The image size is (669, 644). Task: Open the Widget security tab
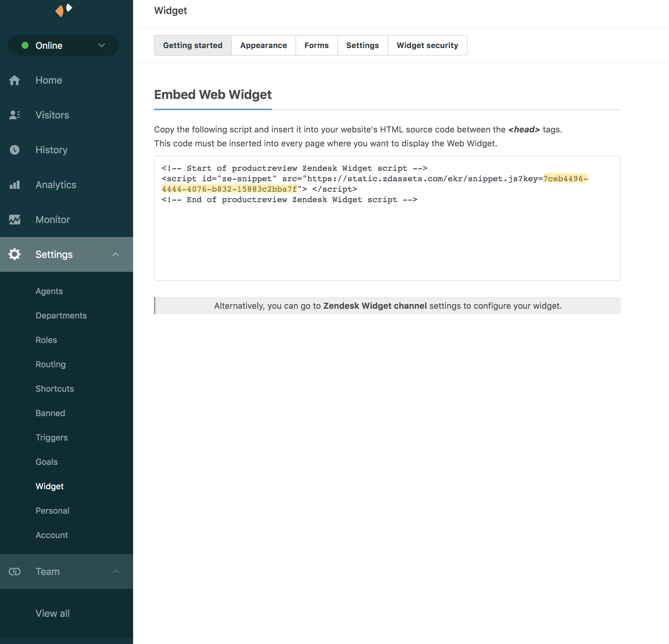[x=427, y=45]
